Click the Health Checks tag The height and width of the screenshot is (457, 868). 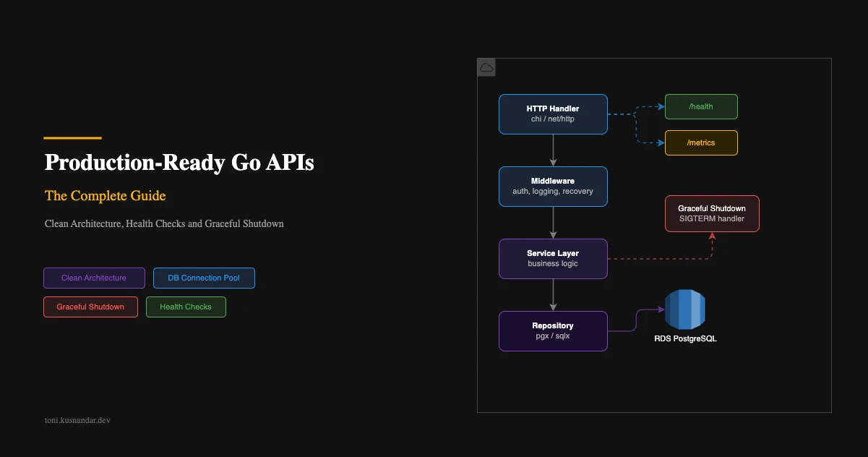tap(186, 307)
